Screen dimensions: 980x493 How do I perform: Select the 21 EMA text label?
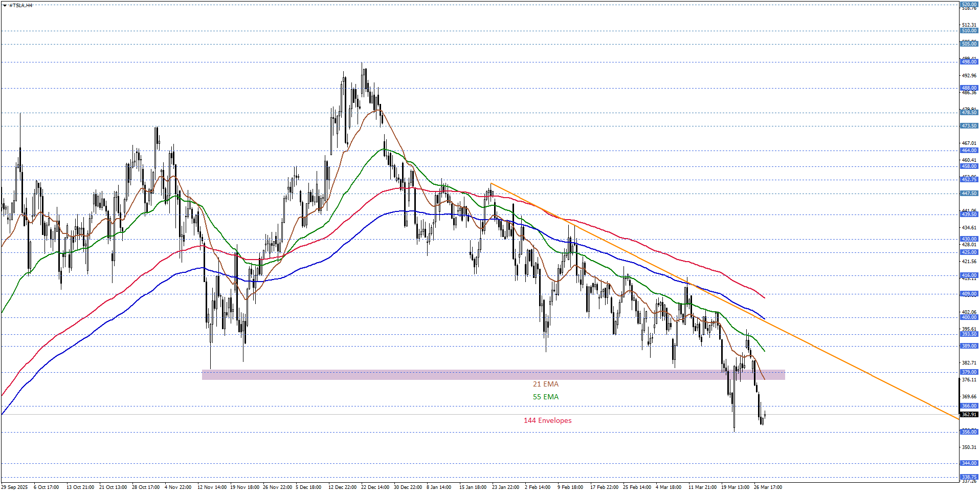coord(545,384)
